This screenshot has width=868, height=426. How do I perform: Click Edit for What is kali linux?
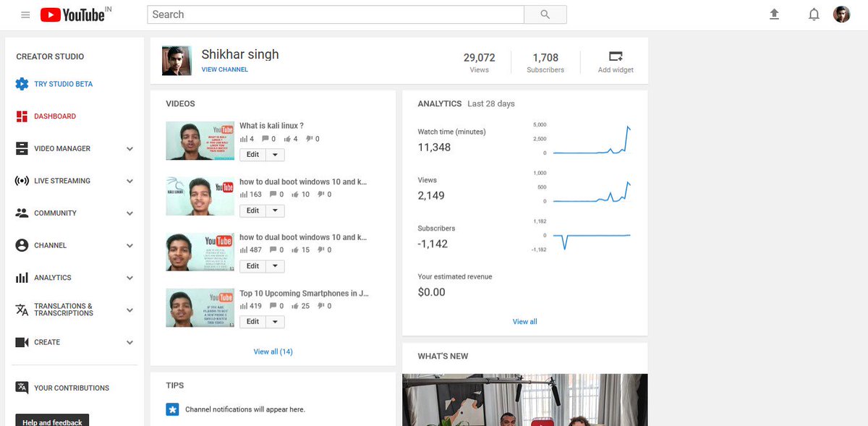point(253,155)
